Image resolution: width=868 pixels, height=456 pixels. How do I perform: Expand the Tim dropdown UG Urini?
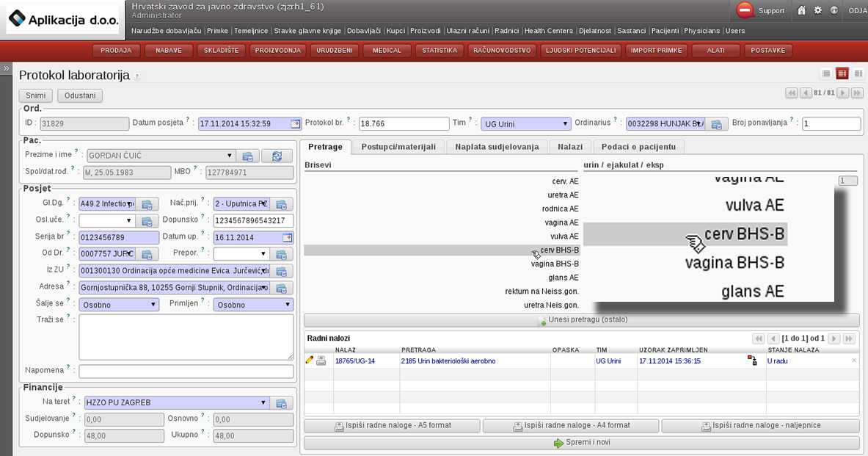tap(565, 123)
